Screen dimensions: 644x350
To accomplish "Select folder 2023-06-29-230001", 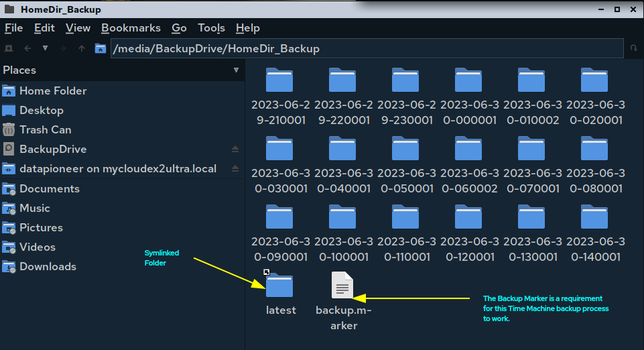I will click(406, 97).
